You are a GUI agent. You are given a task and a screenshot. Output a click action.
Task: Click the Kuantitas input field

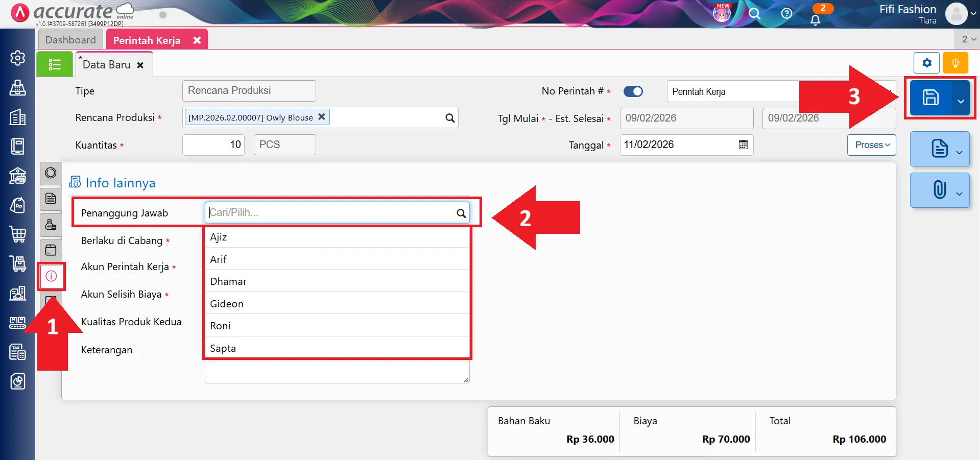213,145
